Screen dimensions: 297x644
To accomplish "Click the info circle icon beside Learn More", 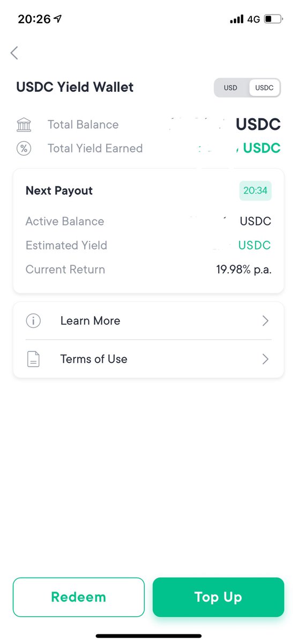I will pos(33,321).
